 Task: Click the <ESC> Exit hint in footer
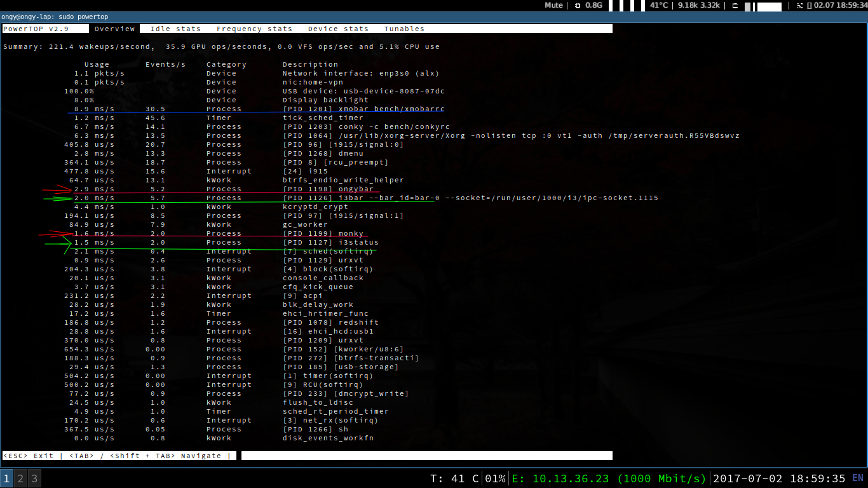[x=28, y=456]
